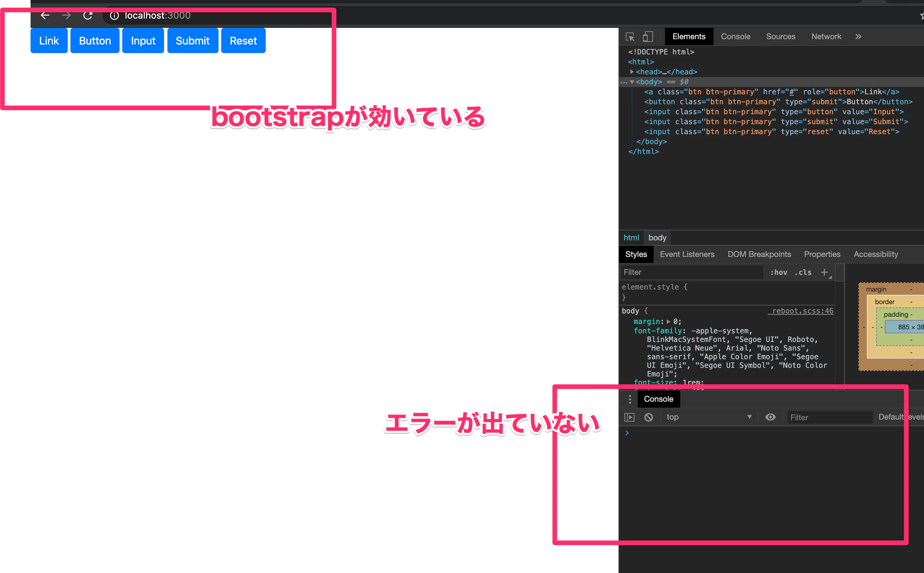Select the input type="reset" node
The width and height of the screenshot is (924, 573).
point(772,131)
